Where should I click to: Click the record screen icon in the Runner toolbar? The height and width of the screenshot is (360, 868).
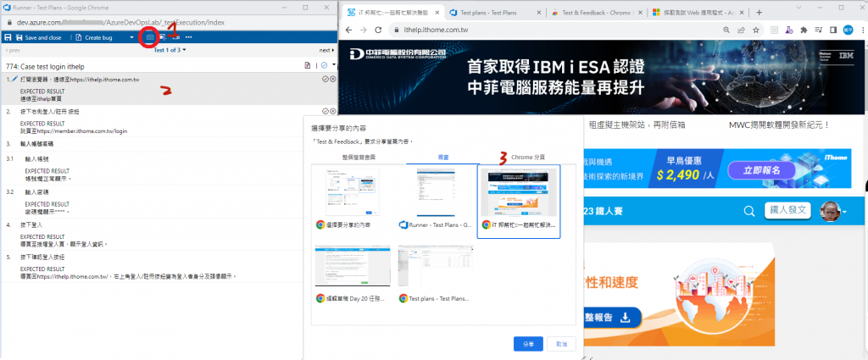point(176,37)
